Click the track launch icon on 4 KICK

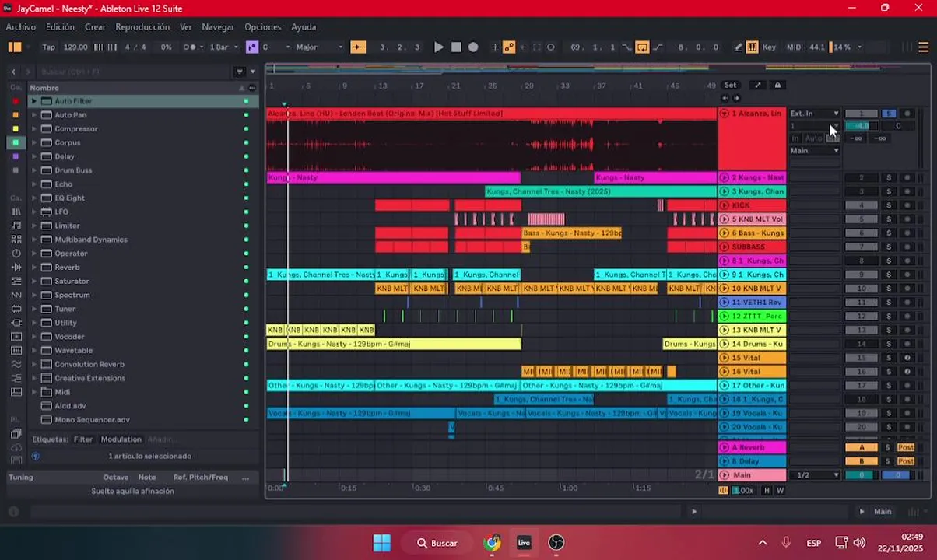pyautogui.click(x=724, y=205)
